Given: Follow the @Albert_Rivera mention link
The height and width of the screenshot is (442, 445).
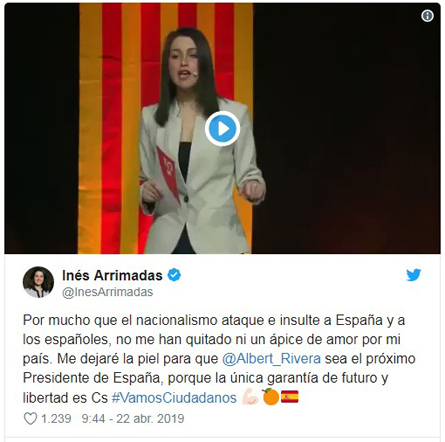Looking at the screenshot, I should (x=271, y=359).
